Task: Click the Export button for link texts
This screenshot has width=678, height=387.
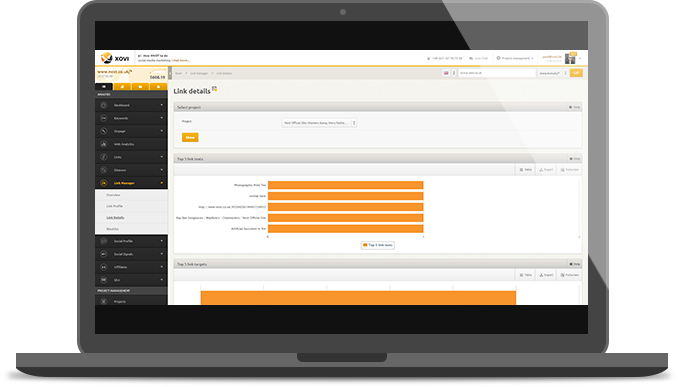Action: point(546,170)
